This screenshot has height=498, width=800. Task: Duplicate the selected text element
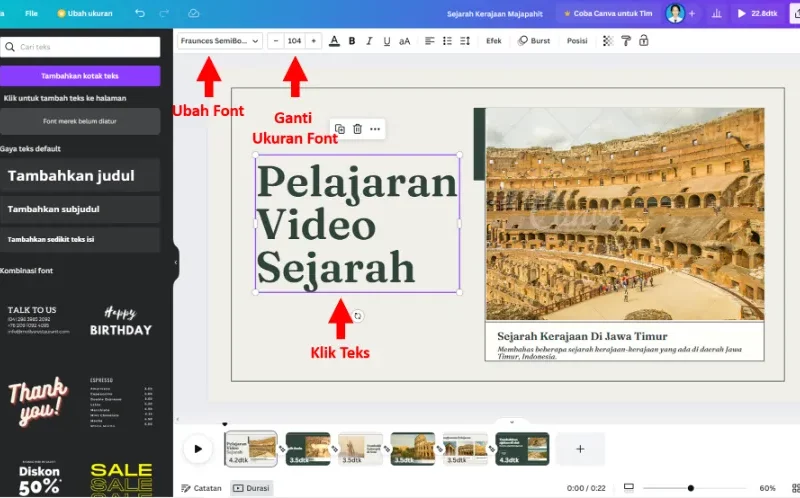click(340, 129)
